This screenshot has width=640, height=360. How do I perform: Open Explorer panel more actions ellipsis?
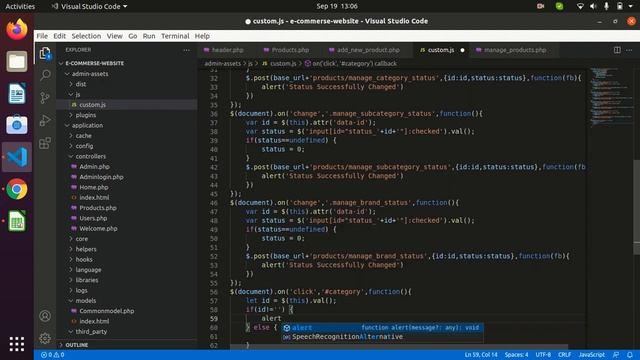pyautogui.click(x=186, y=50)
